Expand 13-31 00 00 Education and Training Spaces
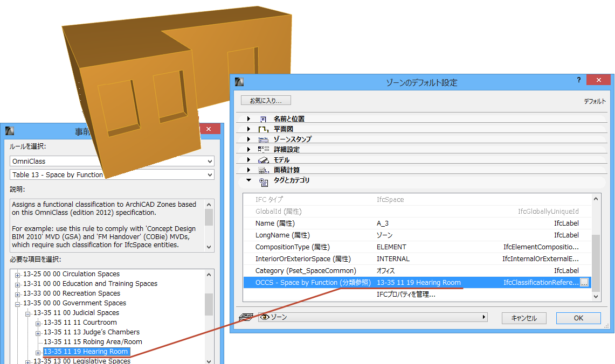 click(18, 285)
